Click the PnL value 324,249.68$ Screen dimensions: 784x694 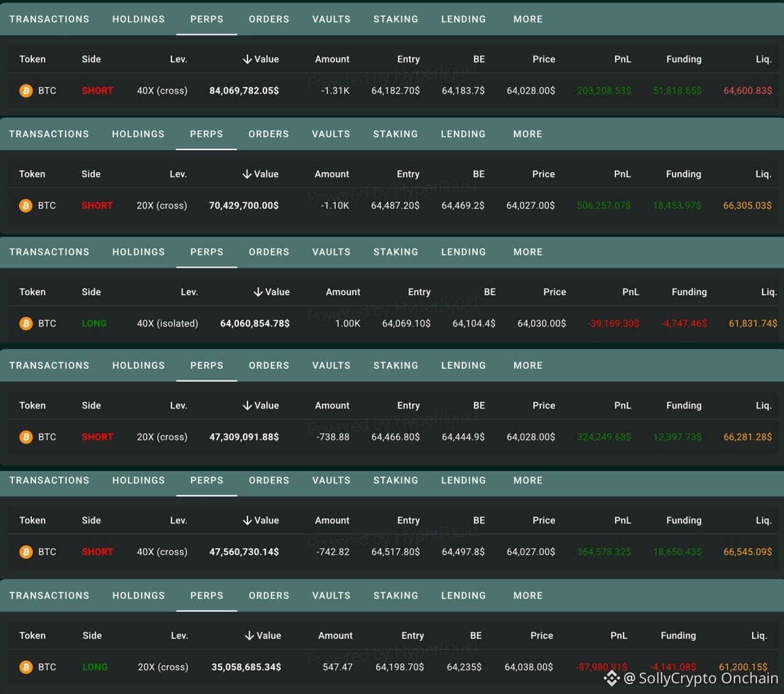pos(604,437)
